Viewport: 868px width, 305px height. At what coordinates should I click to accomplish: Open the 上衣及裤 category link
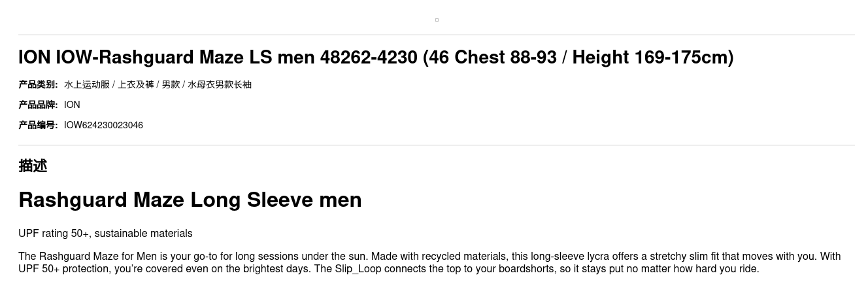[135, 84]
